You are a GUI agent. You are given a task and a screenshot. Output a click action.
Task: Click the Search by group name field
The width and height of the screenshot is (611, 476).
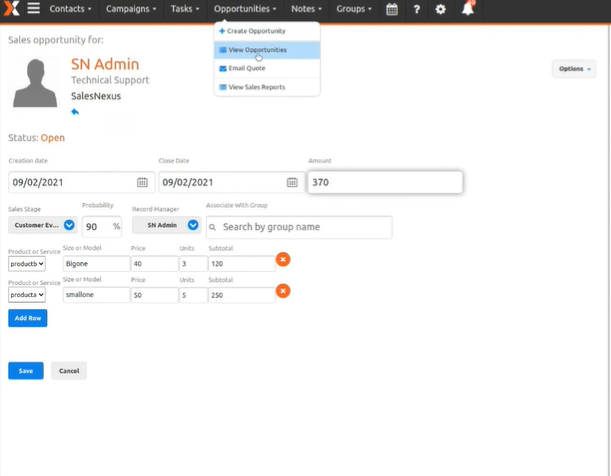coord(299,227)
